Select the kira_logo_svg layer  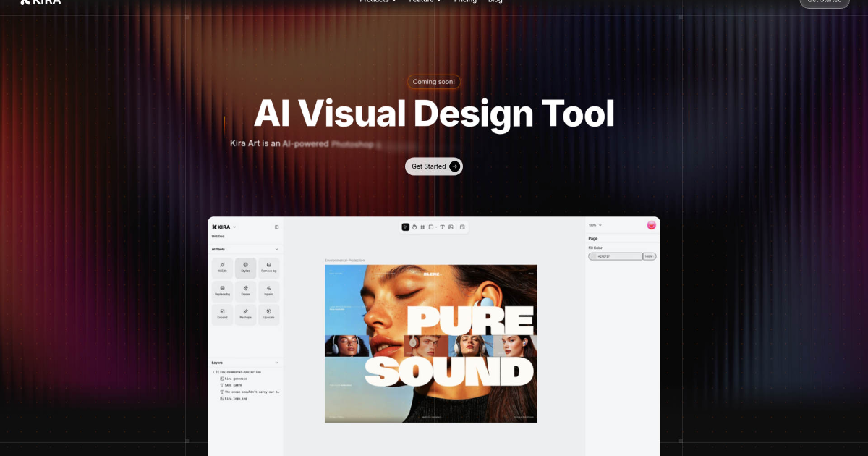point(235,398)
